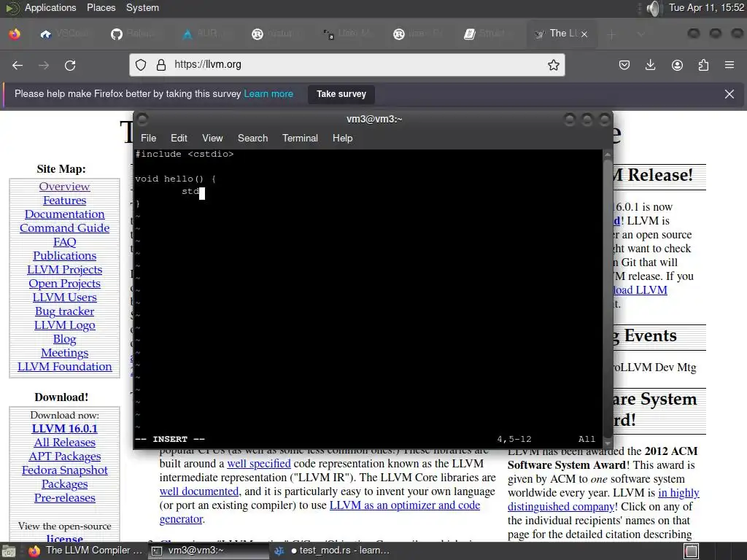Open the Command Guide link

pos(64,228)
